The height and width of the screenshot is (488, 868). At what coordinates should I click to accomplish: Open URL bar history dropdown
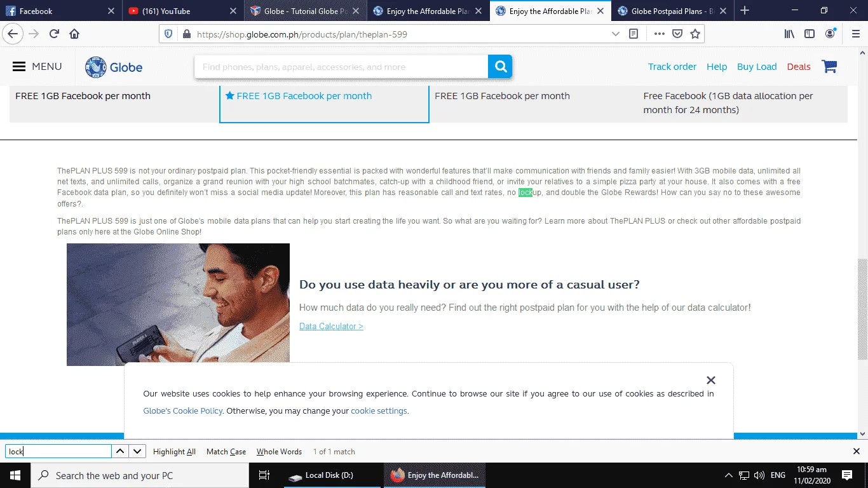tap(615, 34)
